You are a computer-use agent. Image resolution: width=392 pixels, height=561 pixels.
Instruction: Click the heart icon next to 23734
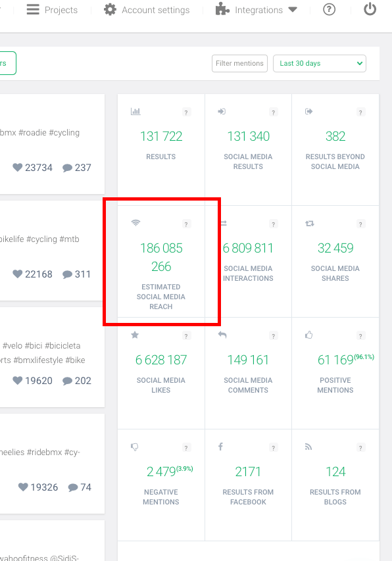[17, 167]
